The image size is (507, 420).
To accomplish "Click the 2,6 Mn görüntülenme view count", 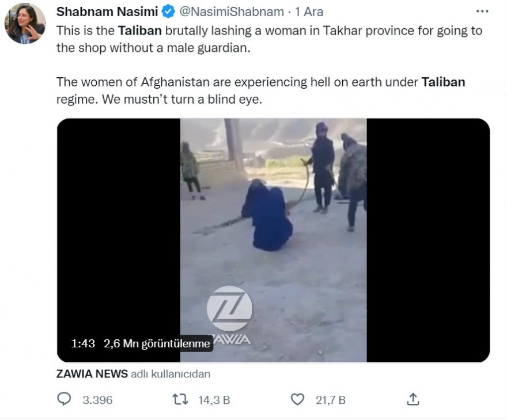I will tap(157, 343).
